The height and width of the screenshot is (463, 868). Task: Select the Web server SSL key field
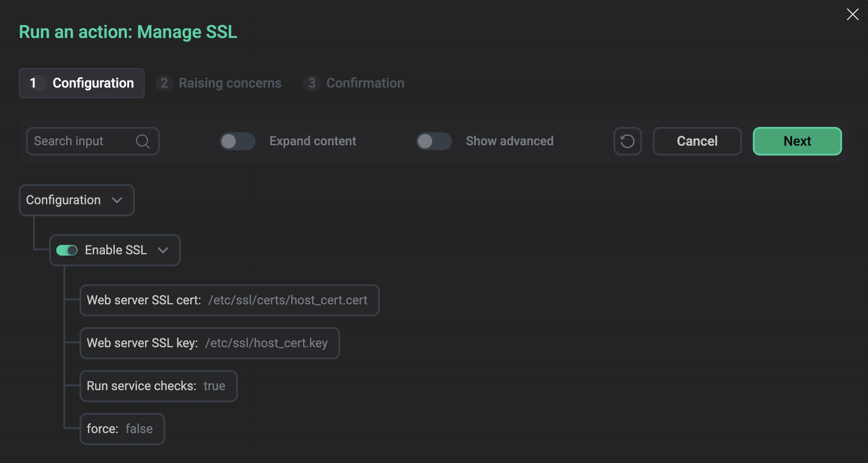[209, 343]
